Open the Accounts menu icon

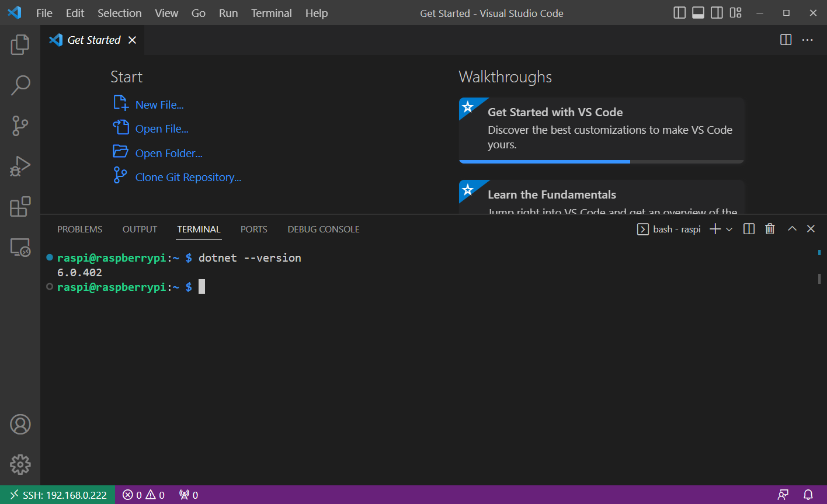(20, 425)
